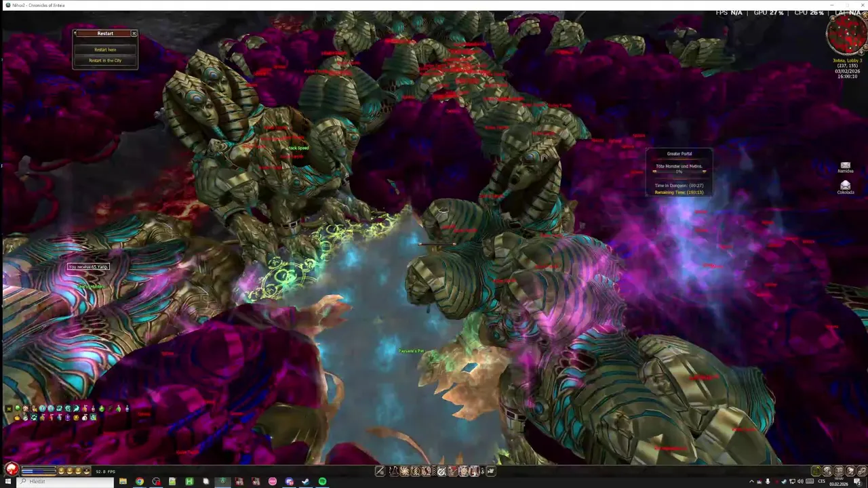Image resolution: width=868 pixels, height=488 pixels.
Task: Open the second button of bottom-right game menu
Action: (x=827, y=471)
